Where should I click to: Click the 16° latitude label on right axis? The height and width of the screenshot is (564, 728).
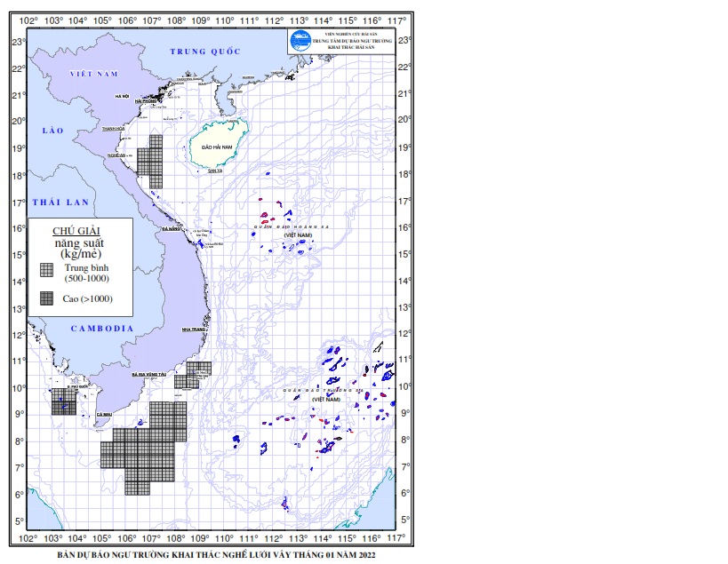point(404,227)
